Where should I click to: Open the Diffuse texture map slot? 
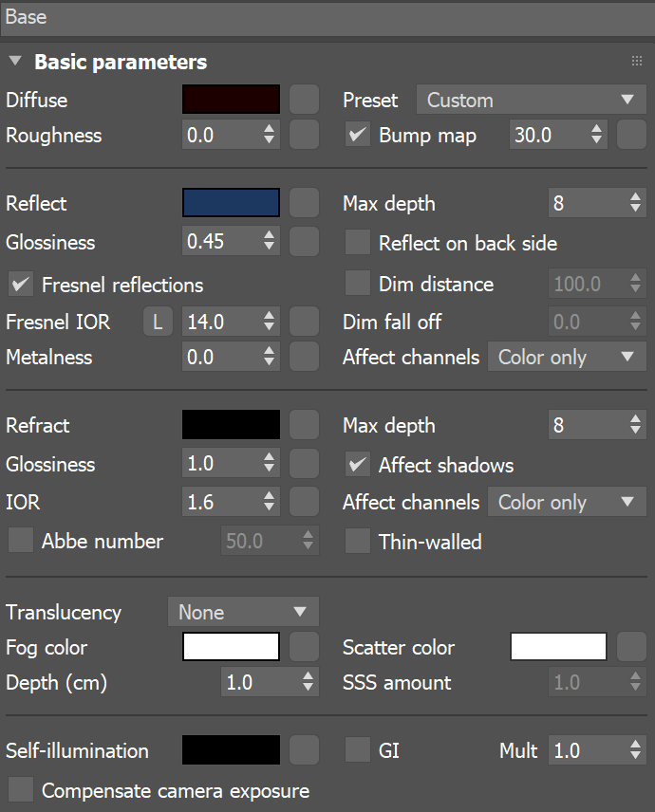pos(304,100)
